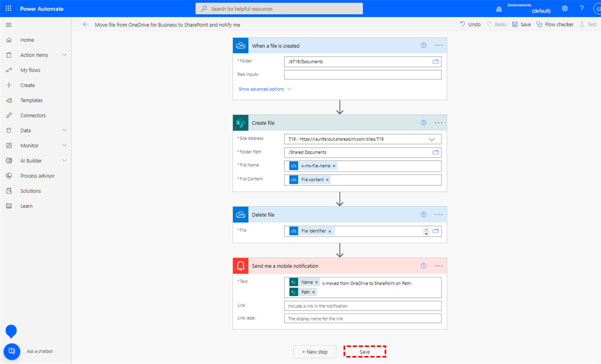The width and height of the screenshot is (601, 364).
Task: Expand the AI Builder menu
Action: 64,161
